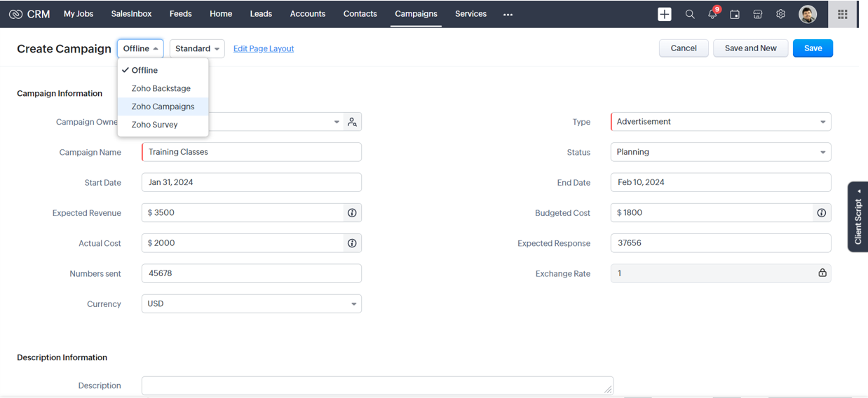Image resolution: width=868 pixels, height=398 pixels.
Task: Click the Campaign Name input field
Action: [252, 152]
